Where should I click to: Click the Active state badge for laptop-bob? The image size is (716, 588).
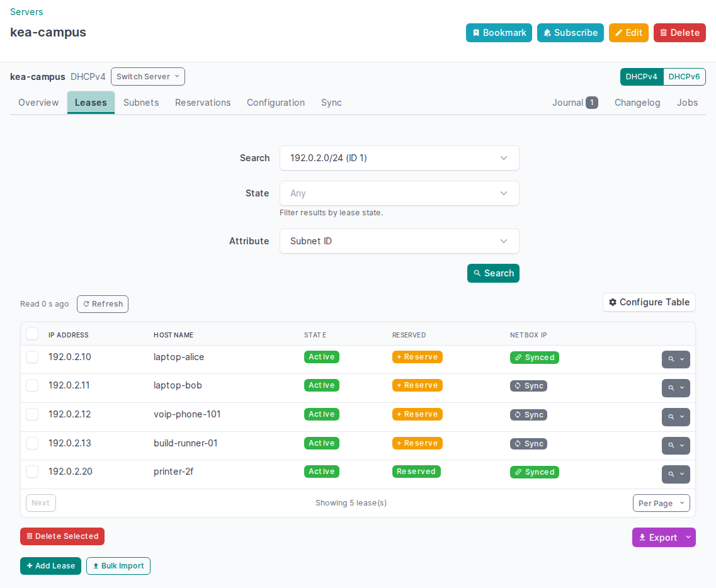coord(321,385)
